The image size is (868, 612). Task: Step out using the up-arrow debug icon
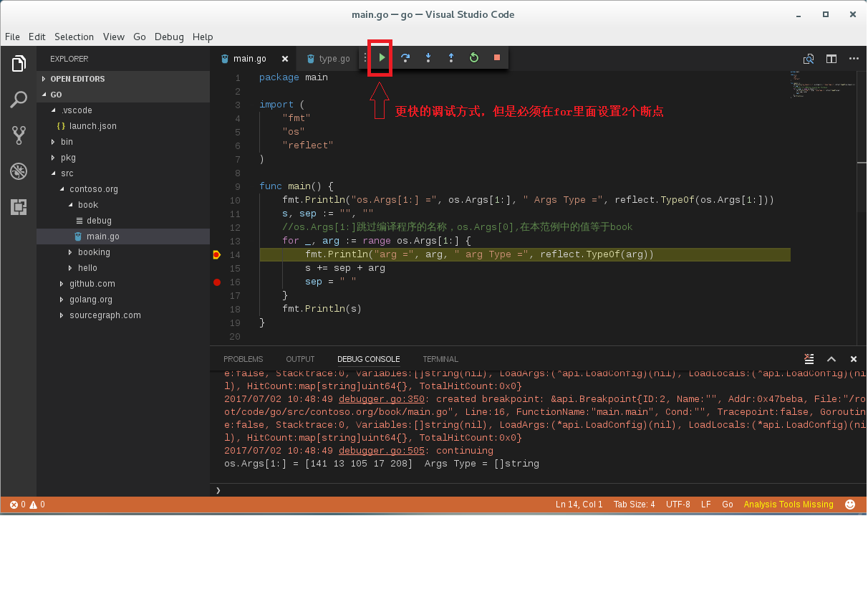(x=450, y=58)
